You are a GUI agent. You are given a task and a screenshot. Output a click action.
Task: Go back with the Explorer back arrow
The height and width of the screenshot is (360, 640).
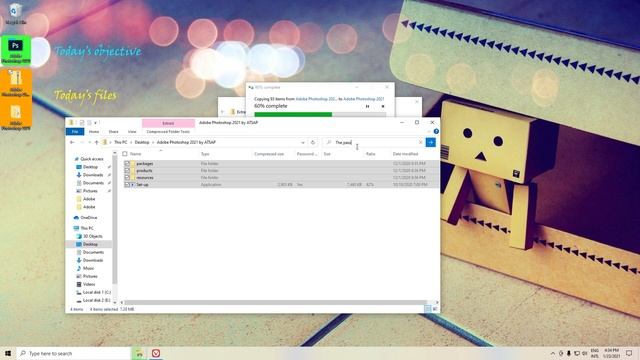pos(72,142)
